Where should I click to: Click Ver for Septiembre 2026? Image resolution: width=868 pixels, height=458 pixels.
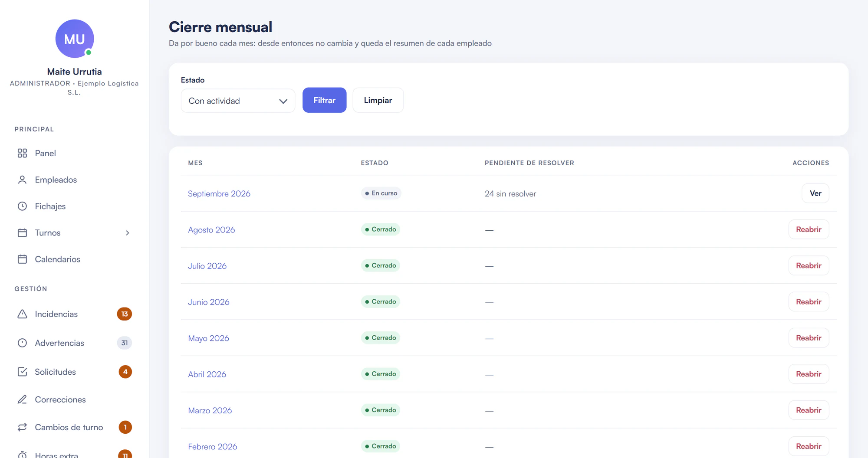(x=815, y=193)
